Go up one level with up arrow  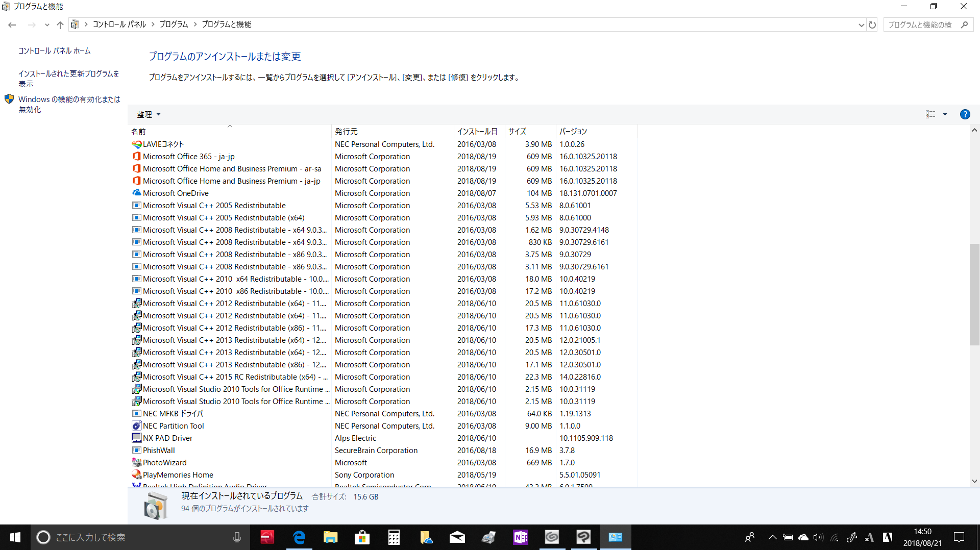pyautogui.click(x=60, y=24)
